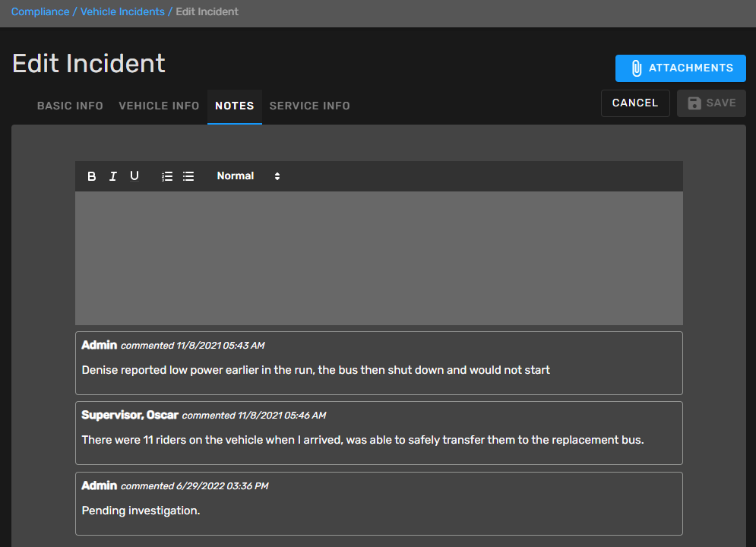The width and height of the screenshot is (756, 547).
Task: Click the floppy disk save icon
Action: point(694,103)
